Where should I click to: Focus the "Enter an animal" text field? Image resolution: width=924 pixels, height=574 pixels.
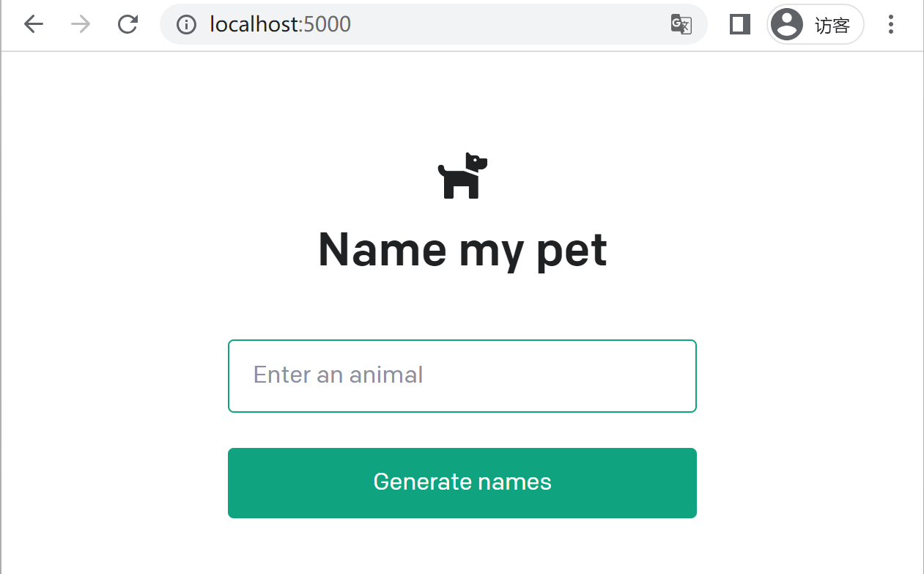tap(462, 376)
